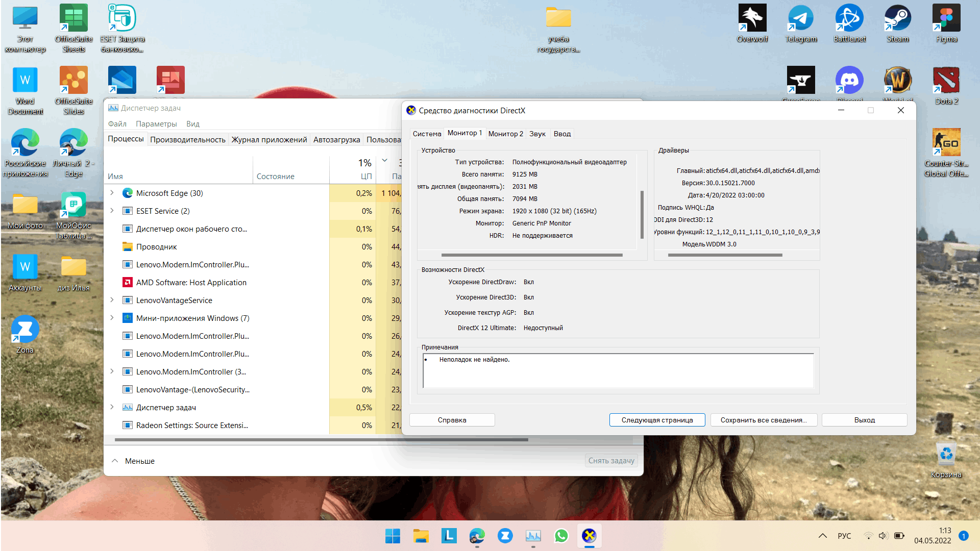The height and width of the screenshot is (551, 980).
Task: Open the World of Warcraft desktop icon
Action: click(x=898, y=82)
